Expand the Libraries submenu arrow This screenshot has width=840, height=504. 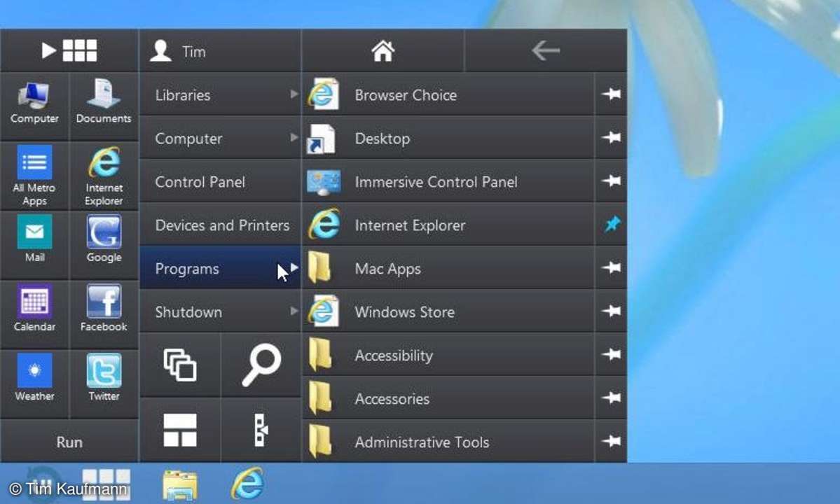tap(294, 94)
